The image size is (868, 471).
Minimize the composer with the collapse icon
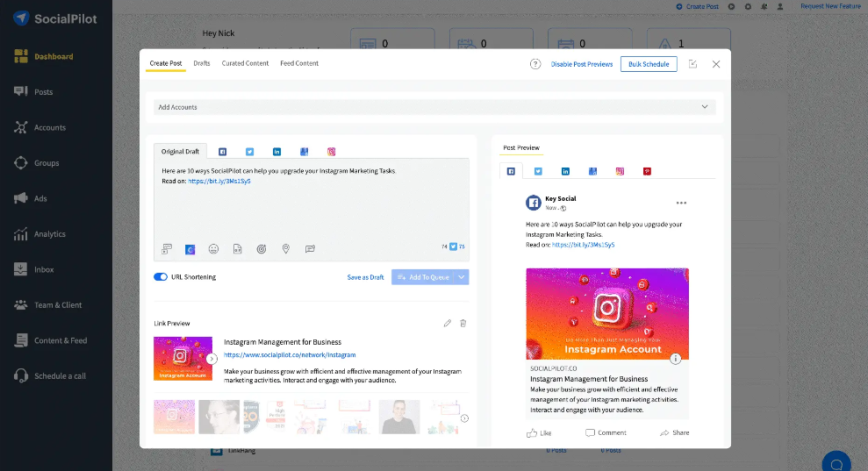tap(693, 64)
